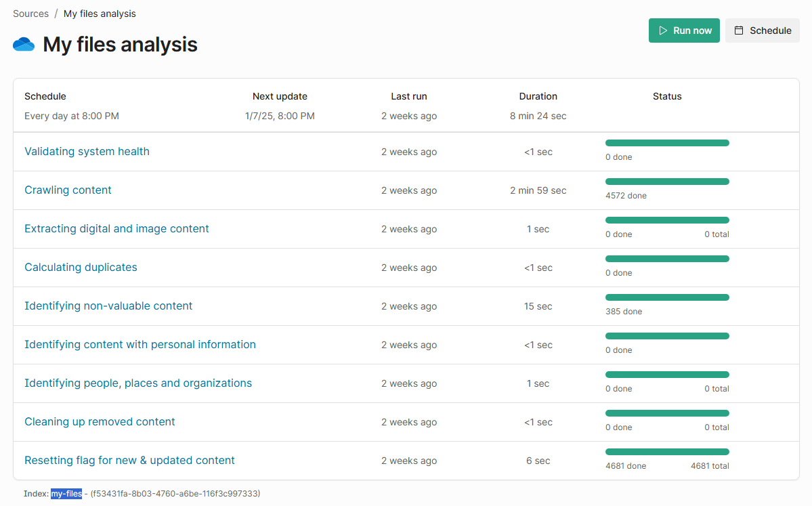Open the Crawling content step

coord(68,190)
